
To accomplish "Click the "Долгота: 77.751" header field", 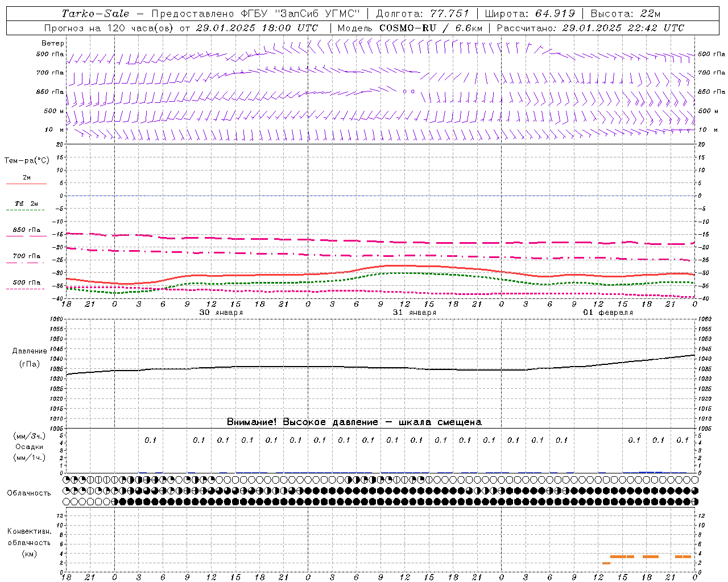I will click(423, 14).
